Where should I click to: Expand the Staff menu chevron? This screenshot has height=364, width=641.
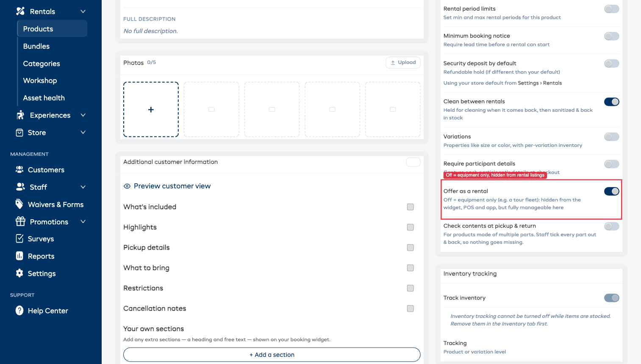pyautogui.click(x=83, y=187)
